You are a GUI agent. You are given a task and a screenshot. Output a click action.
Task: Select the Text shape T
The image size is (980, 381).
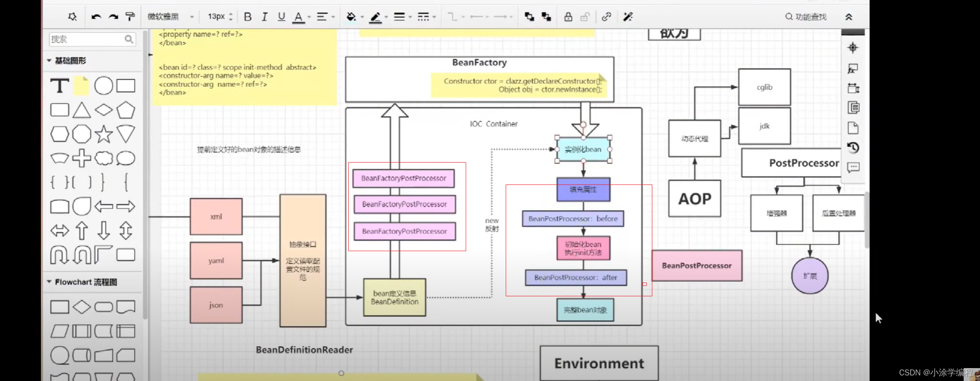click(60, 86)
